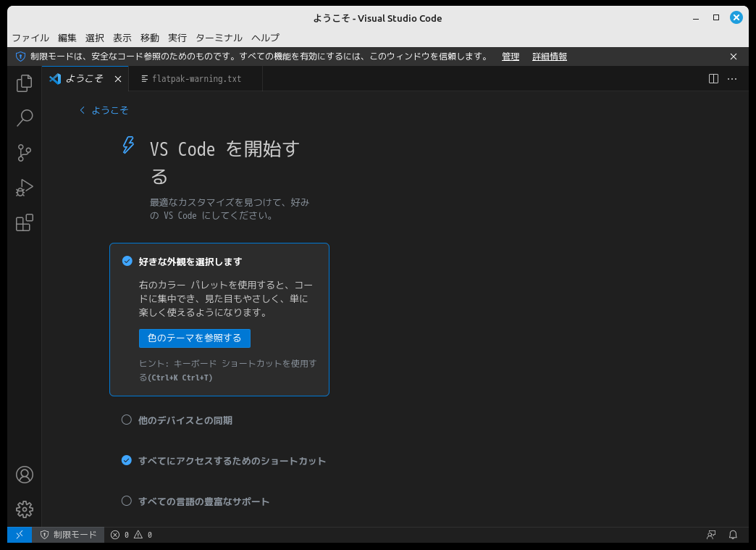Open the Extensions view
Viewport: 756px width, 550px height.
[x=24, y=222]
